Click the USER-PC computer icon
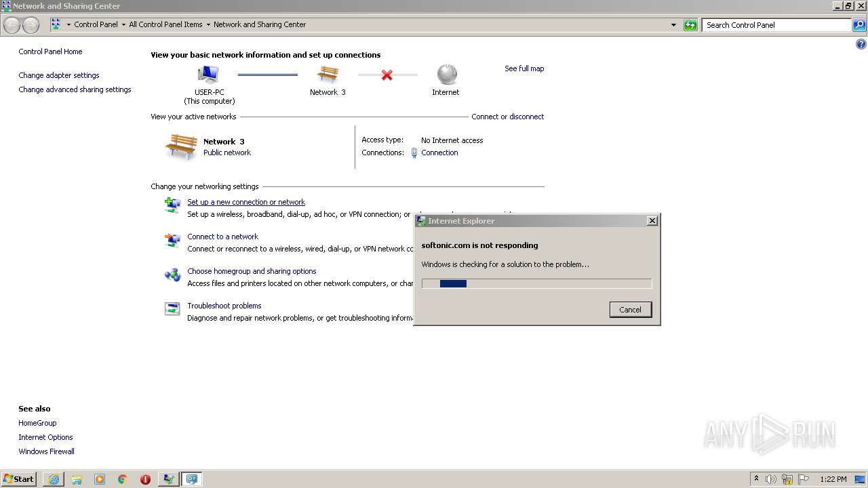 click(x=208, y=75)
